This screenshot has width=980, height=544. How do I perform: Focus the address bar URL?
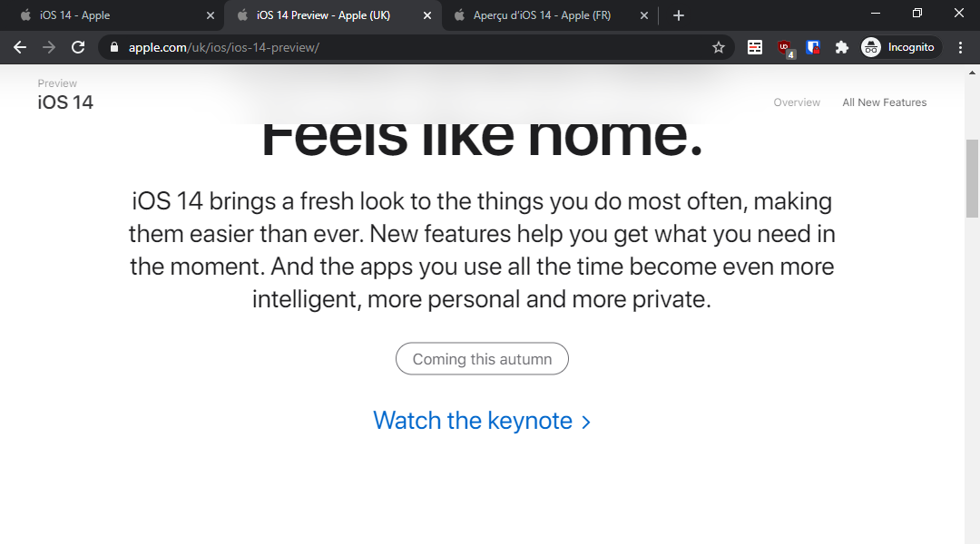pos(224,47)
